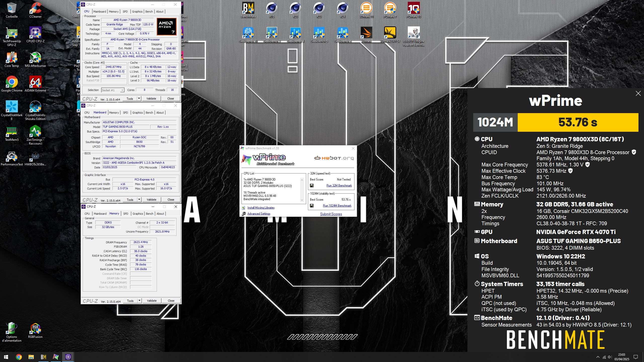Click Run 32M Benchmark link
The width and height of the screenshot is (644, 362).
click(x=339, y=186)
